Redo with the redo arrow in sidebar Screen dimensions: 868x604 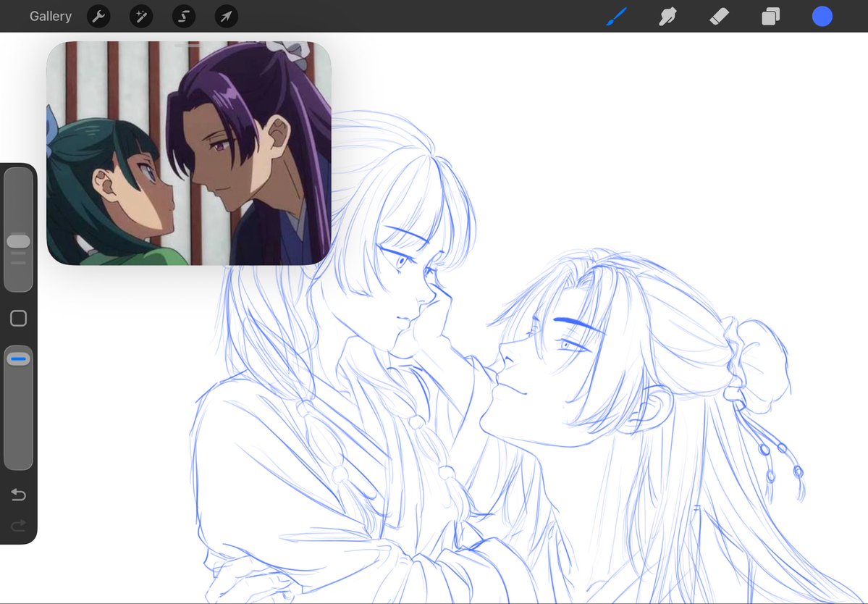coord(18,525)
